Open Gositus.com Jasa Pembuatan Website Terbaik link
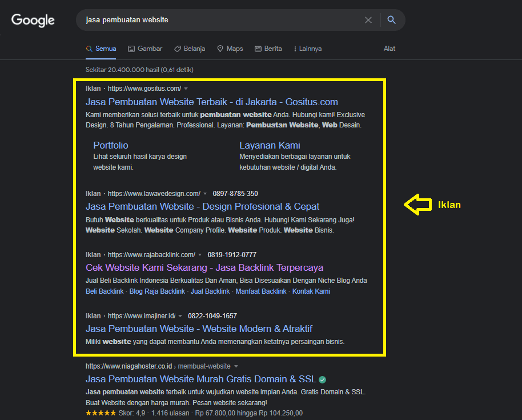This screenshot has height=420, width=522. (x=212, y=102)
